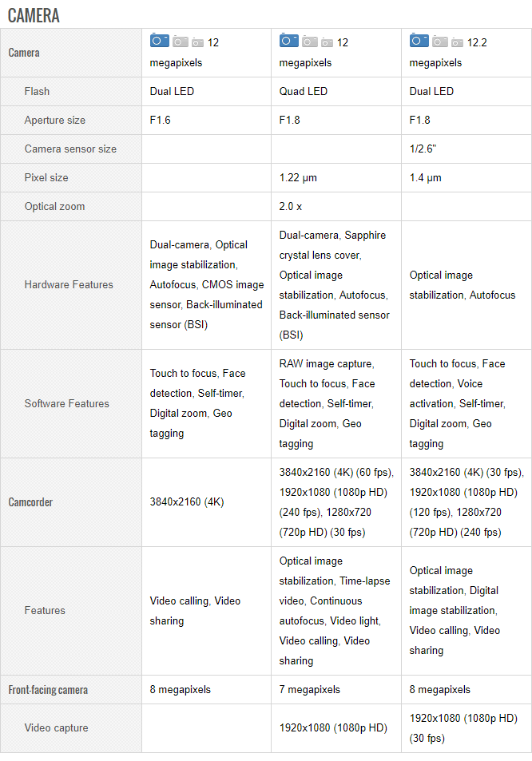
Task: Click the Optical zoom row label
Action: (54, 206)
